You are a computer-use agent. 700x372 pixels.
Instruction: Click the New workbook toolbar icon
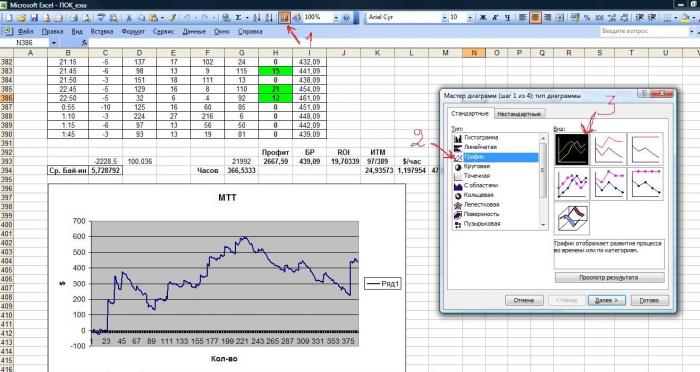pyautogui.click(x=8, y=18)
